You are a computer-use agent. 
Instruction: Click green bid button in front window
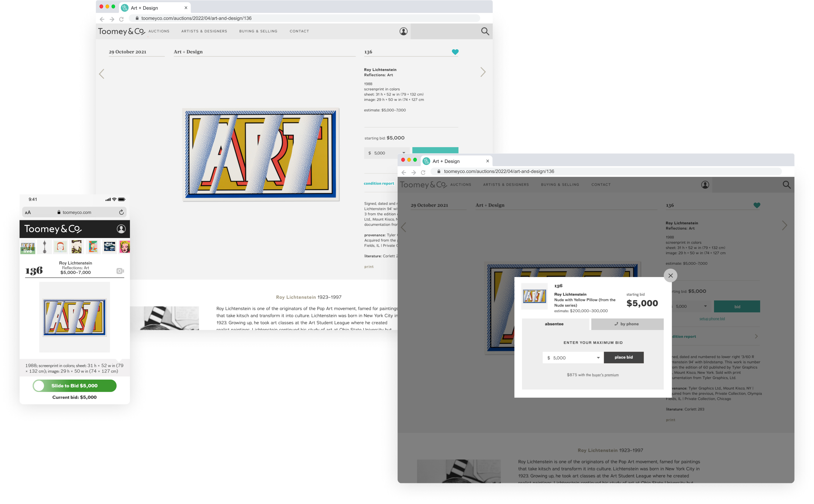(737, 307)
